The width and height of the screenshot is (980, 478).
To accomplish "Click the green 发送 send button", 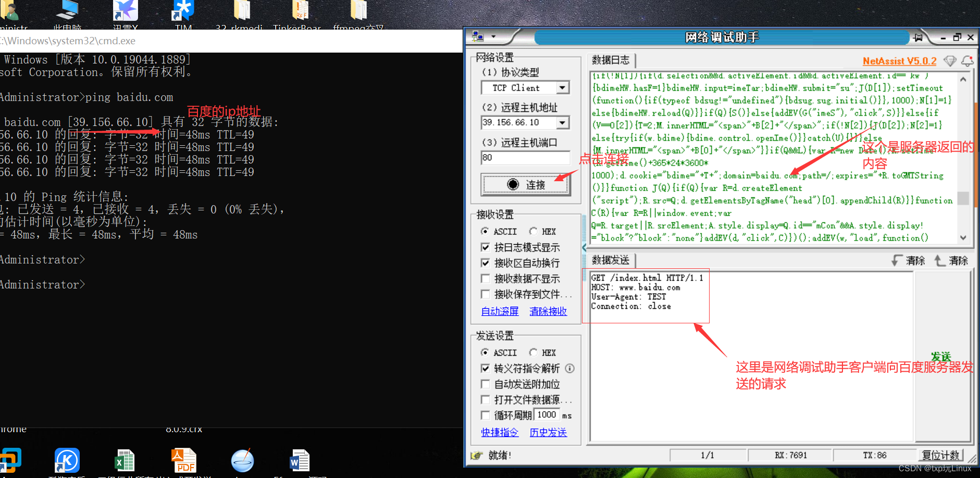I will tap(941, 356).
